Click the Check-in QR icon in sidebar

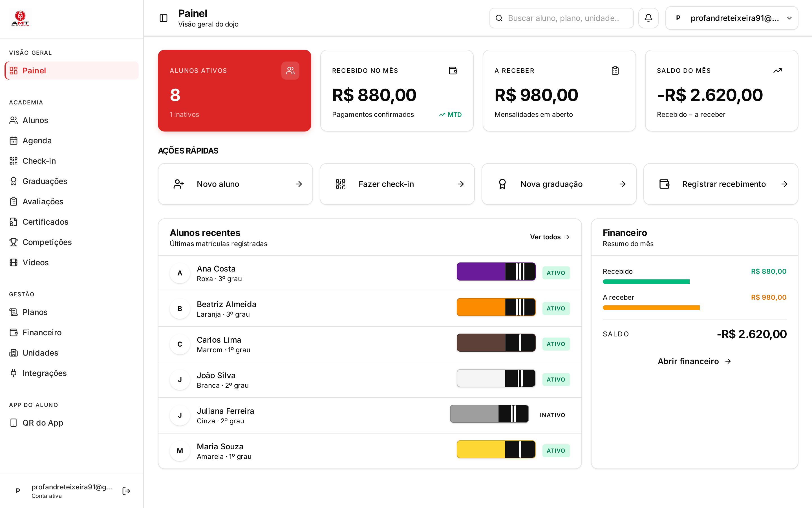pos(14,161)
